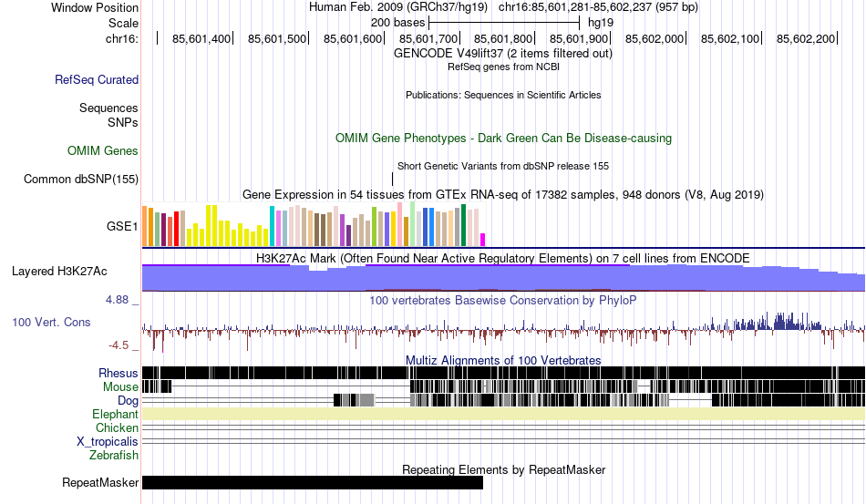Click the 'Short Genetic Variants from dbSNP release 155' title
Screen dimensions: 866x504
503,166
